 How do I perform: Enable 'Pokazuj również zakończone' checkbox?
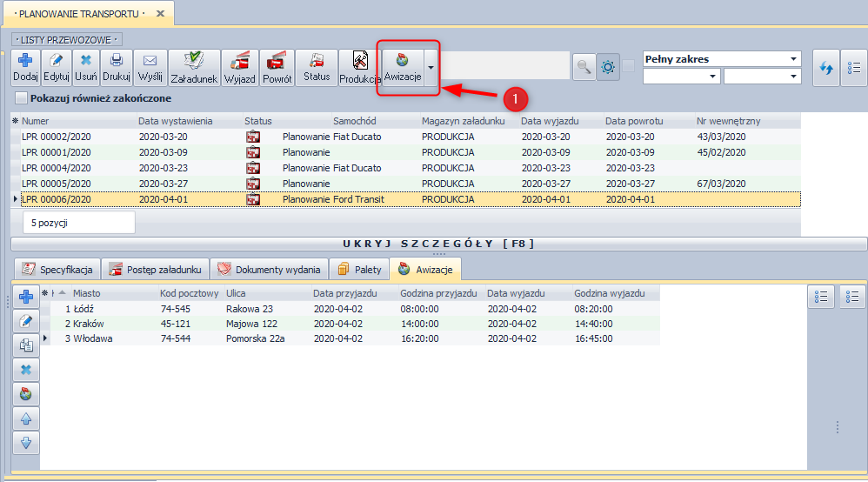click(21, 98)
